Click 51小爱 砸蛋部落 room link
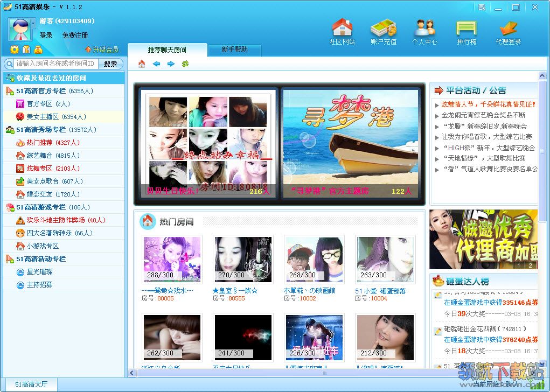The image size is (550, 392). (380, 291)
